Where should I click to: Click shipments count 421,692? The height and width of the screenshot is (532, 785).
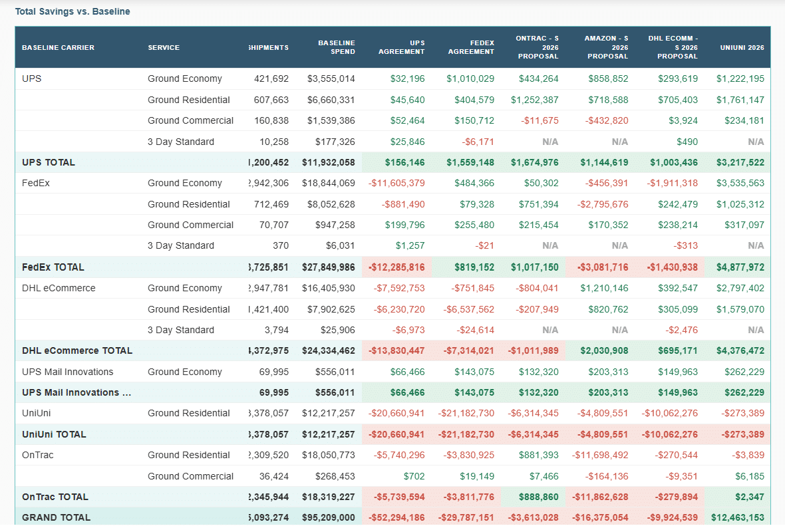[x=271, y=78]
